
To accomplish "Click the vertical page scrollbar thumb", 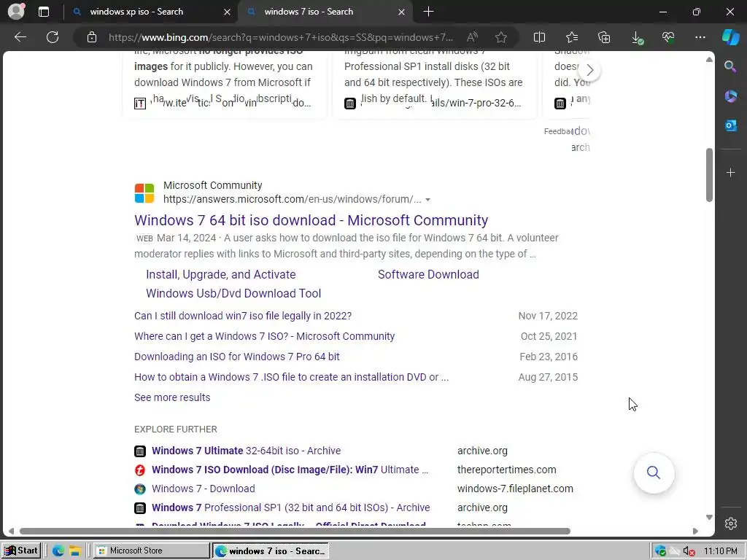I will [x=709, y=175].
